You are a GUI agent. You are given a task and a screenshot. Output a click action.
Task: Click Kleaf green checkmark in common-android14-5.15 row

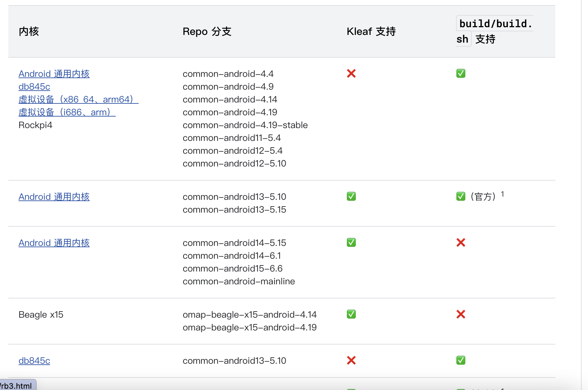(x=351, y=243)
